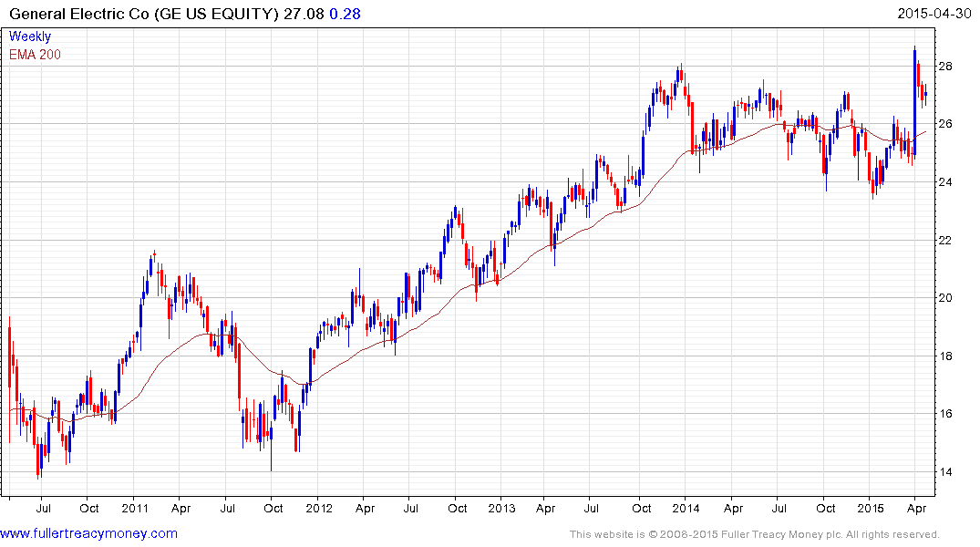The image size is (980, 547).
Task: Click the price change value 0.28
Action: click(345, 14)
